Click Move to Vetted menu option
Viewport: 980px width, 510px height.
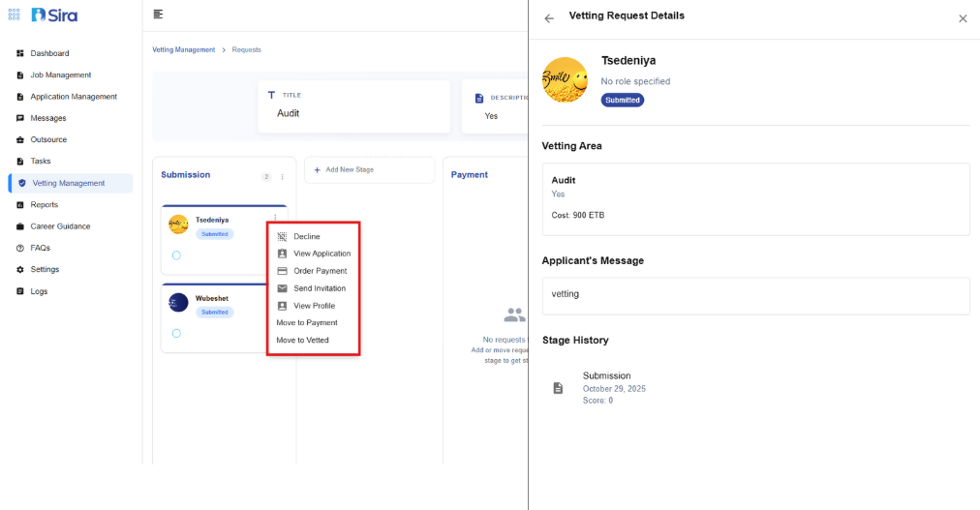click(x=302, y=341)
